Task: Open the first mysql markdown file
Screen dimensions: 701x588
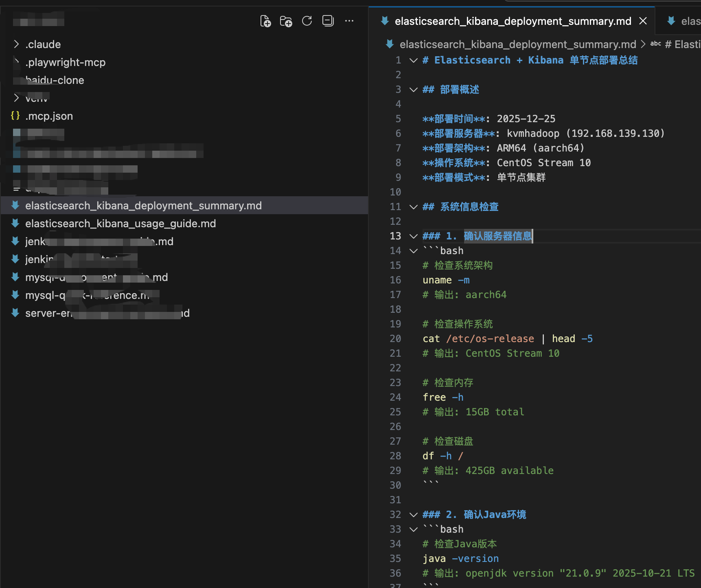Action: 96,277
